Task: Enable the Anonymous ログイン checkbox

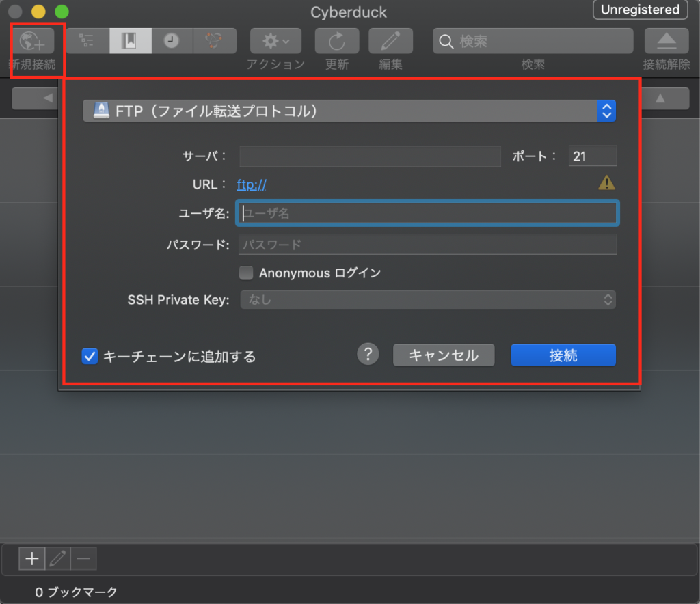Action: click(x=246, y=273)
